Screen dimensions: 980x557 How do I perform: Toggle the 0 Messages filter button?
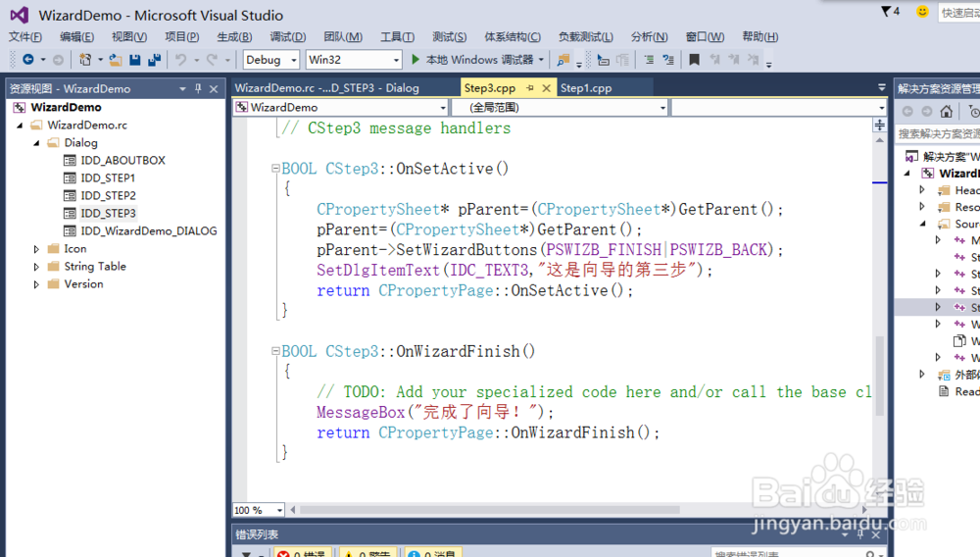(434, 553)
